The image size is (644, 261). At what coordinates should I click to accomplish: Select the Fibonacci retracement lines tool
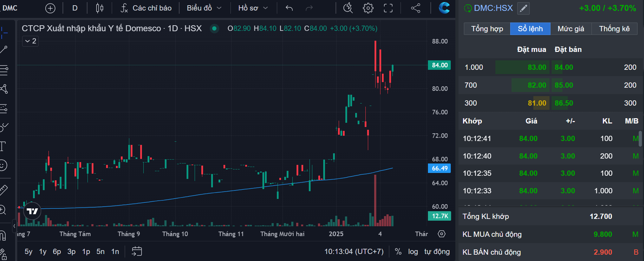tap(4, 70)
